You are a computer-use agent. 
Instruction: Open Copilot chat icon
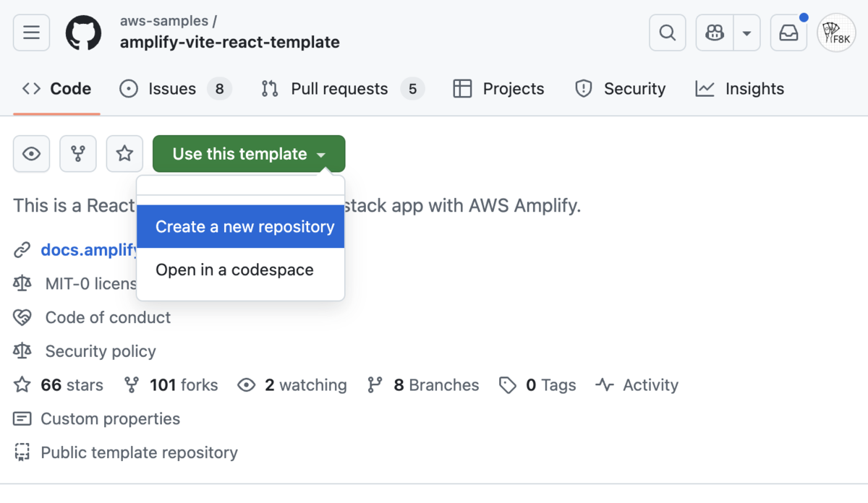click(x=715, y=33)
